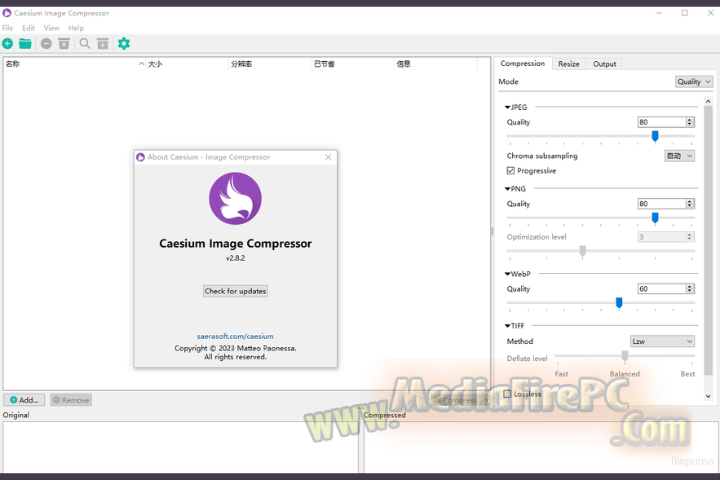Viewport: 720px width, 480px height.
Task: Click the Preview magnifier icon
Action: (x=85, y=44)
